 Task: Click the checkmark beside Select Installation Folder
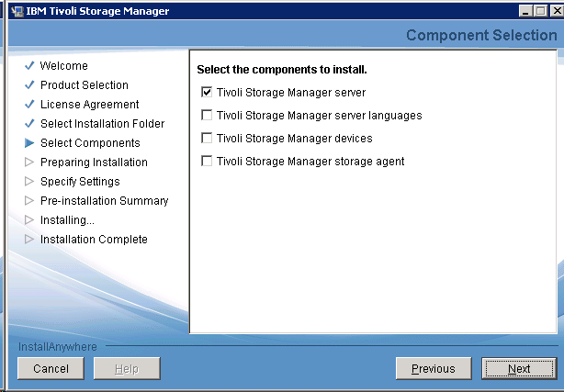pyautogui.click(x=29, y=124)
